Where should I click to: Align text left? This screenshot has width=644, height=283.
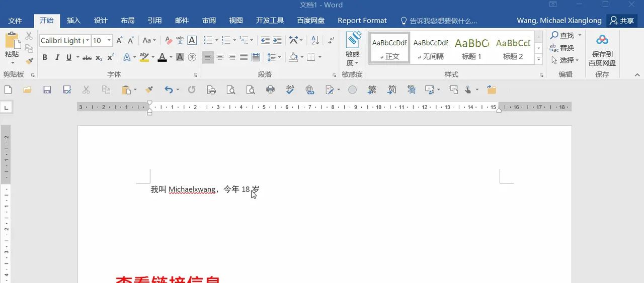208,57
